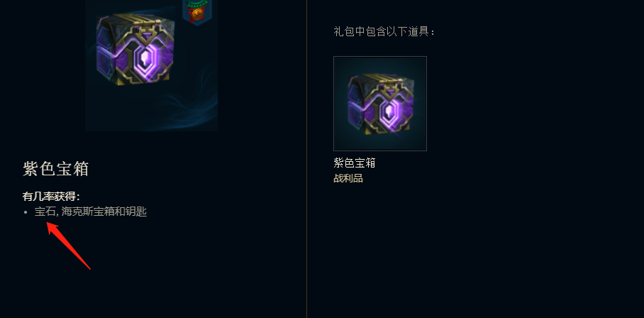This screenshot has width=644, height=318.
Task: Click the 礼包中包含以下道具 header
Action: pyautogui.click(x=384, y=31)
